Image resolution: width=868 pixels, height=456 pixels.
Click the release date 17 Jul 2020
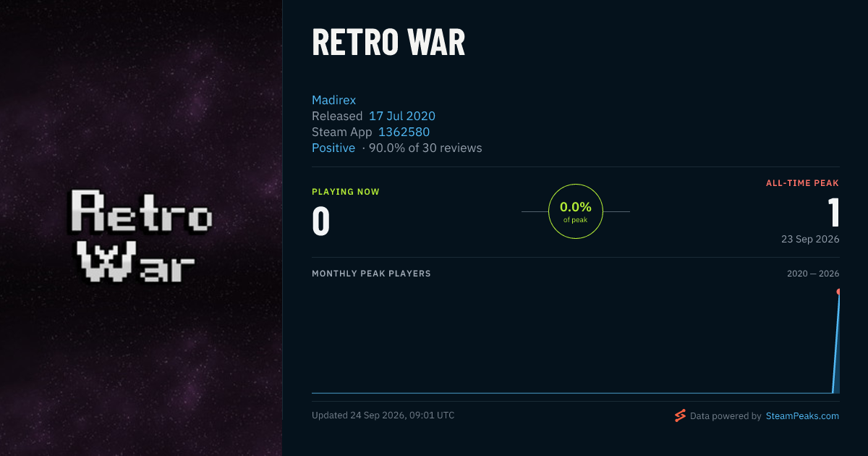tap(402, 116)
